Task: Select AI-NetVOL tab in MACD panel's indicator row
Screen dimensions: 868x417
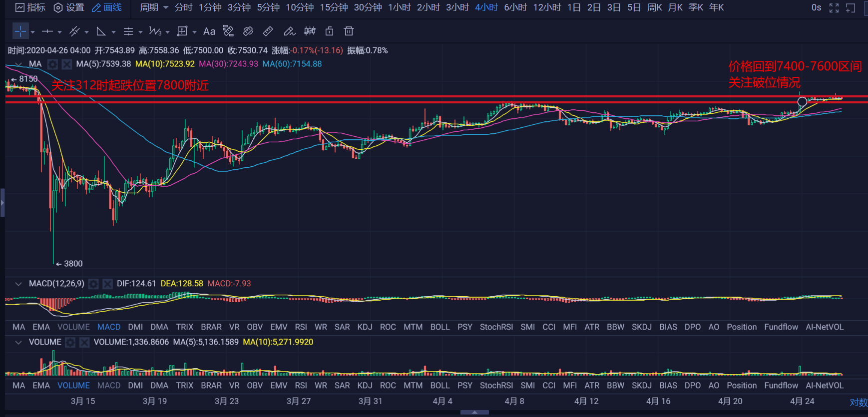Action: pyautogui.click(x=825, y=327)
